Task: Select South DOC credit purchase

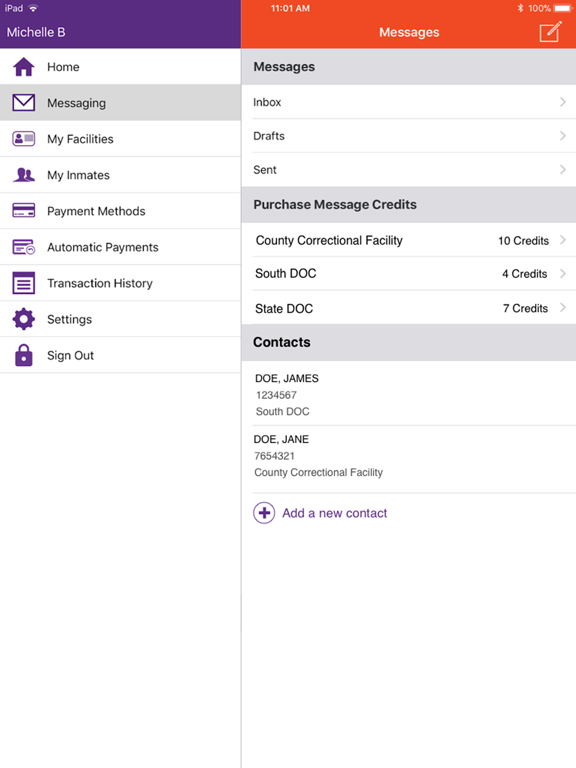Action: (408, 273)
